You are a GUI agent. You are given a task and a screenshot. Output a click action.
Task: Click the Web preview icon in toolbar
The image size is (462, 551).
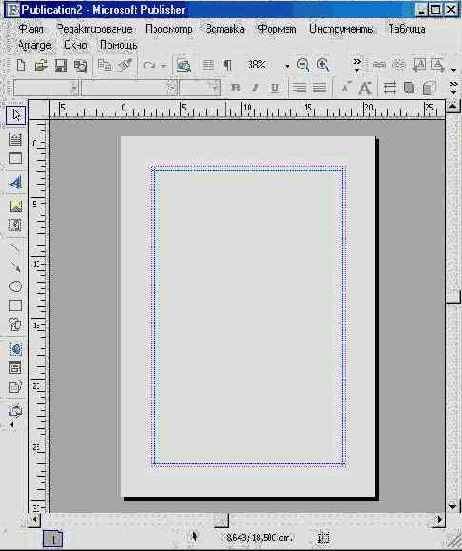(x=183, y=65)
